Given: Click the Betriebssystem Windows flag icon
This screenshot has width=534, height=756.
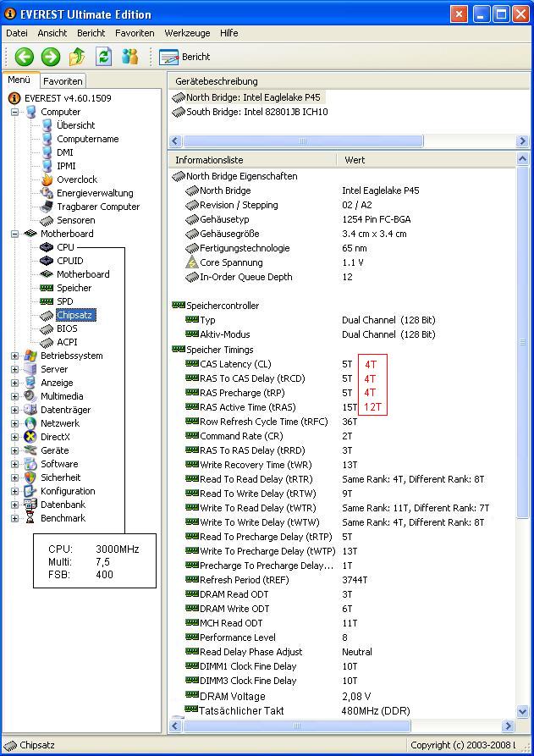Looking at the screenshot, I should coord(30,356).
